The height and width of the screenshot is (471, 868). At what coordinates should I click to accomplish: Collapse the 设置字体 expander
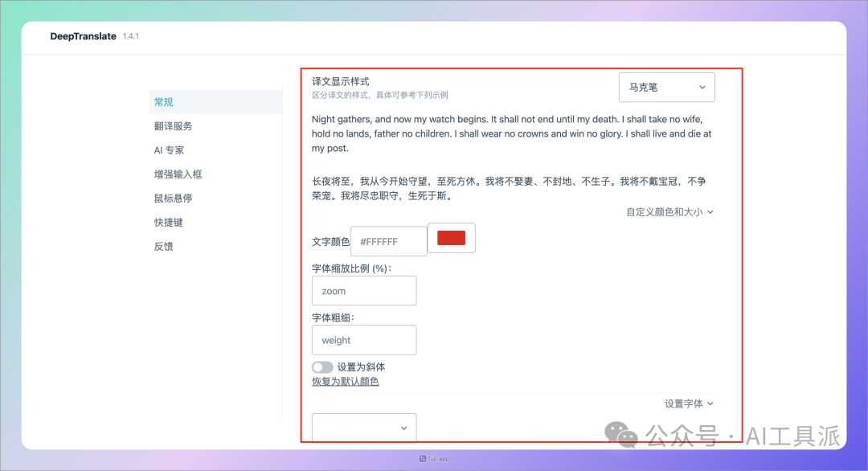pyautogui.click(x=689, y=403)
